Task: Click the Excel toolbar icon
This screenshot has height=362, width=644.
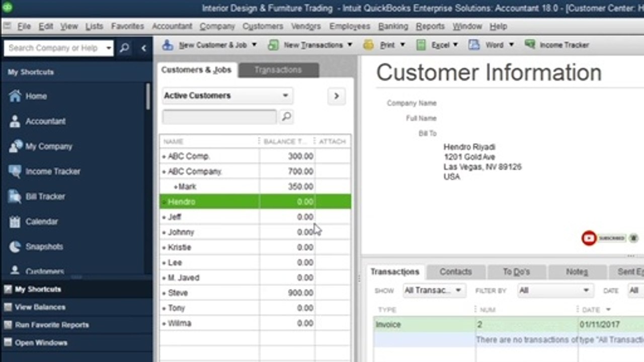Action: 421,45
